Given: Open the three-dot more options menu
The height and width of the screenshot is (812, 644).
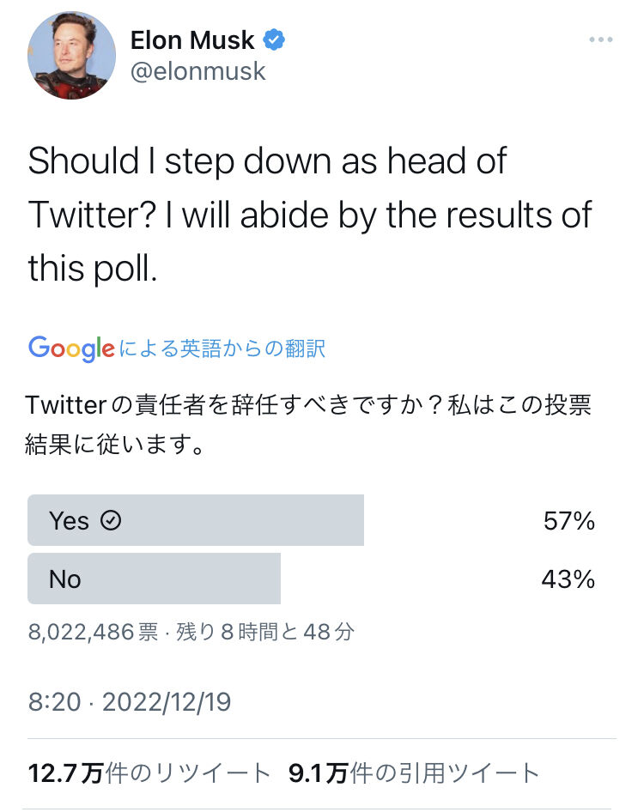Looking at the screenshot, I should [x=601, y=40].
